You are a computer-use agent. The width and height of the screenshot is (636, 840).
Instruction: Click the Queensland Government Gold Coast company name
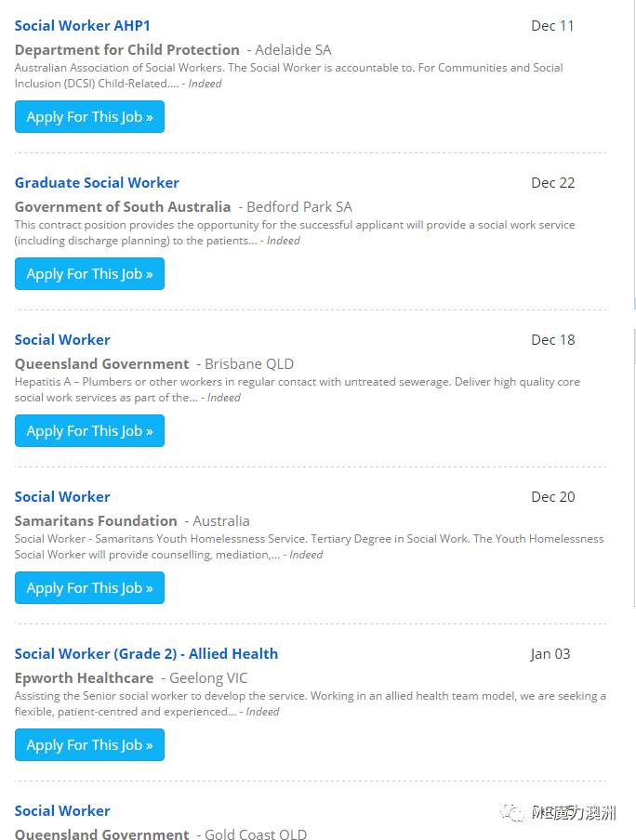(x=102, y=833)
